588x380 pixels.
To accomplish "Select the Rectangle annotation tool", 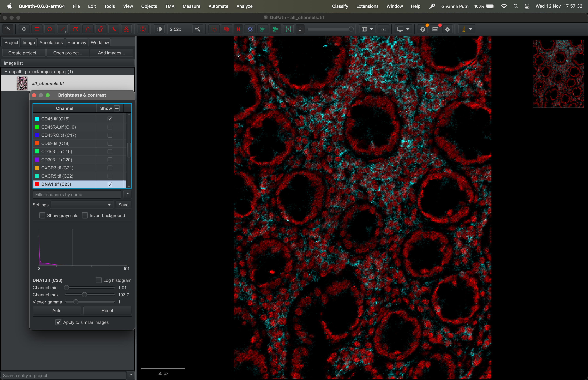I will point(37,29).
